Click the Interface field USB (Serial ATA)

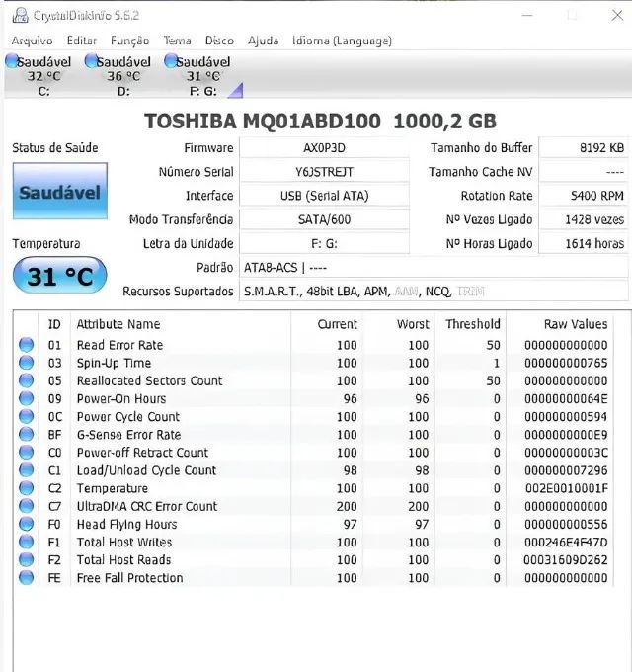point(324,196)
